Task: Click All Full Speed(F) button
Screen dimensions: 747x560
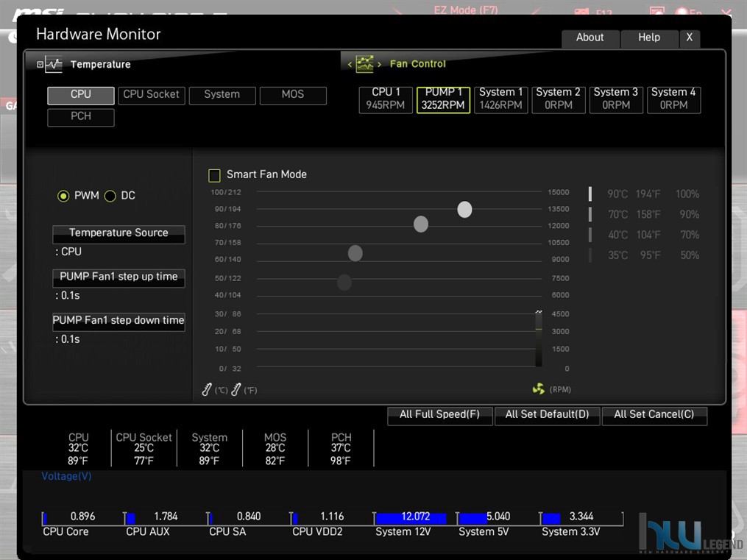Action: (439, 415)
